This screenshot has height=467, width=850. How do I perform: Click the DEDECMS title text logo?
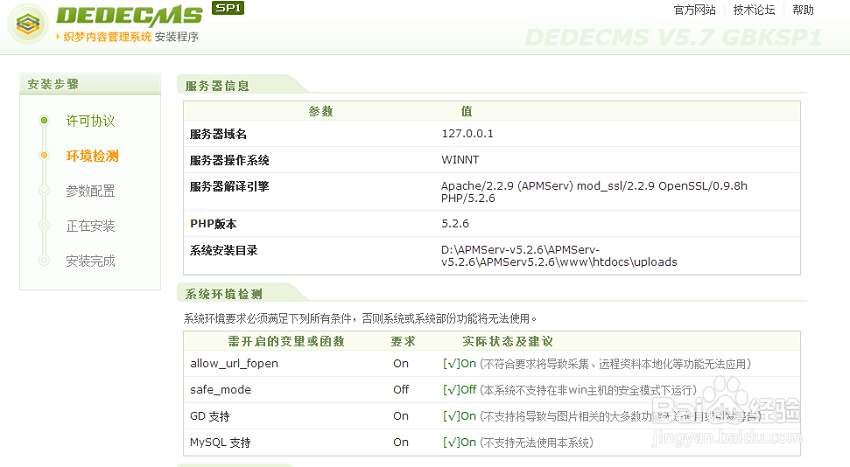point(130,17)
